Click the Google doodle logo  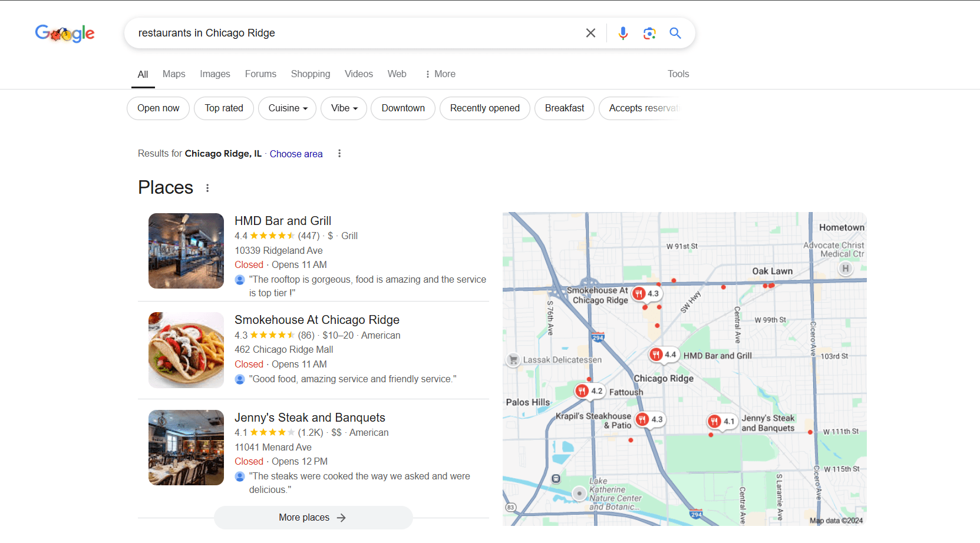[x=65, y=34]
